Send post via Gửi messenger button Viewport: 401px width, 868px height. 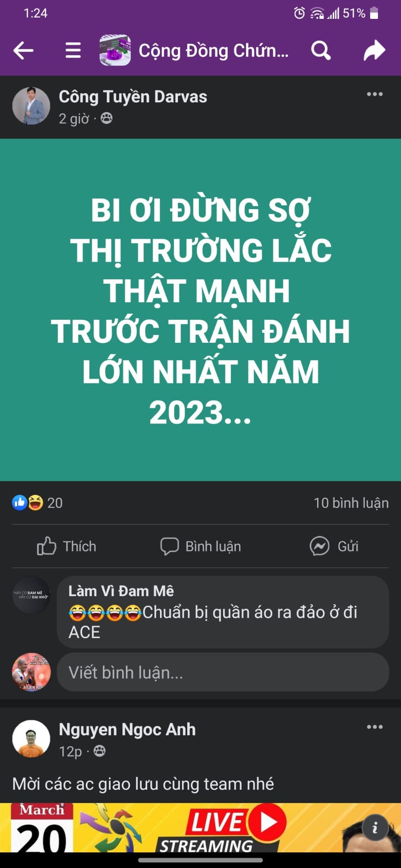(x=334, y=546)
